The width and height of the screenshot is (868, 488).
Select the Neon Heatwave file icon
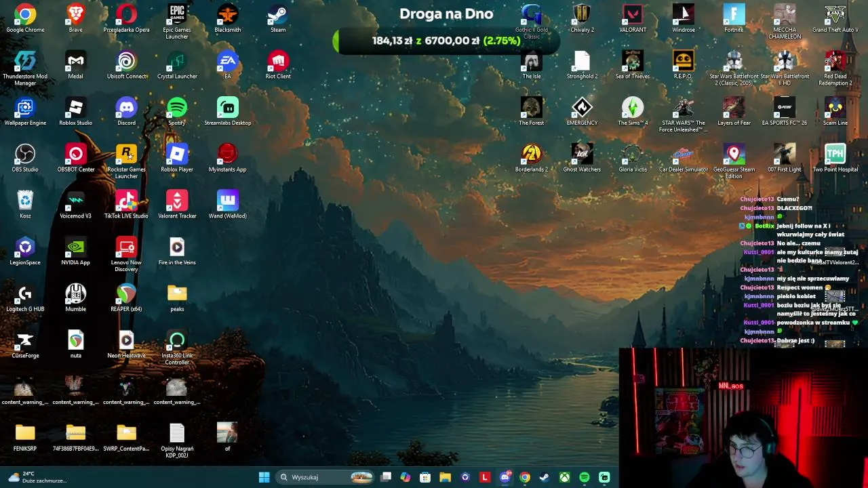[126, 344]
